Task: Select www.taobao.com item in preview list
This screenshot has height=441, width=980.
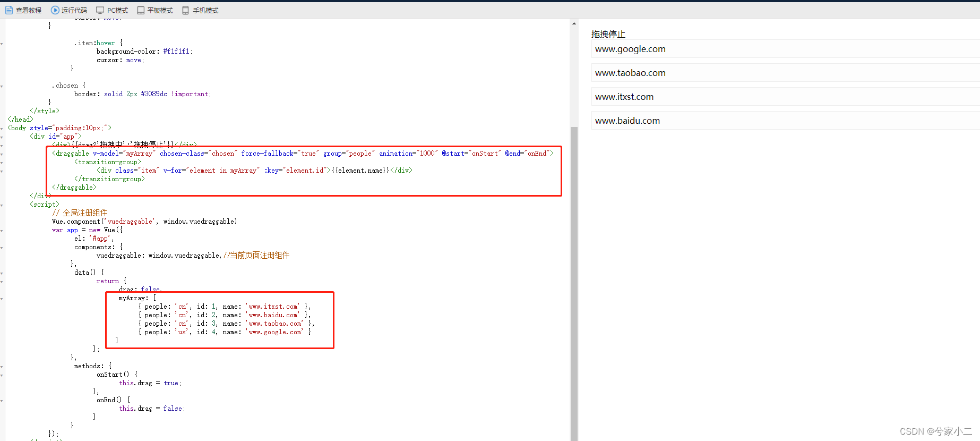Action: click(785, 73)
